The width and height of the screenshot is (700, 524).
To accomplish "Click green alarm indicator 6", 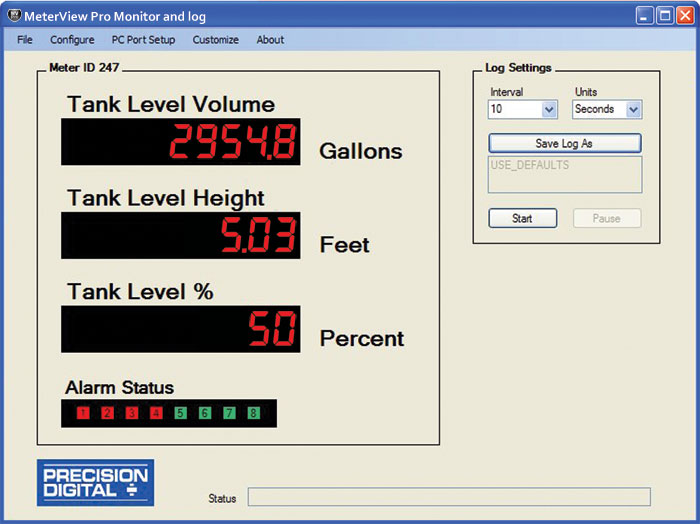I will pyautogui.click(x=205, y=413).
